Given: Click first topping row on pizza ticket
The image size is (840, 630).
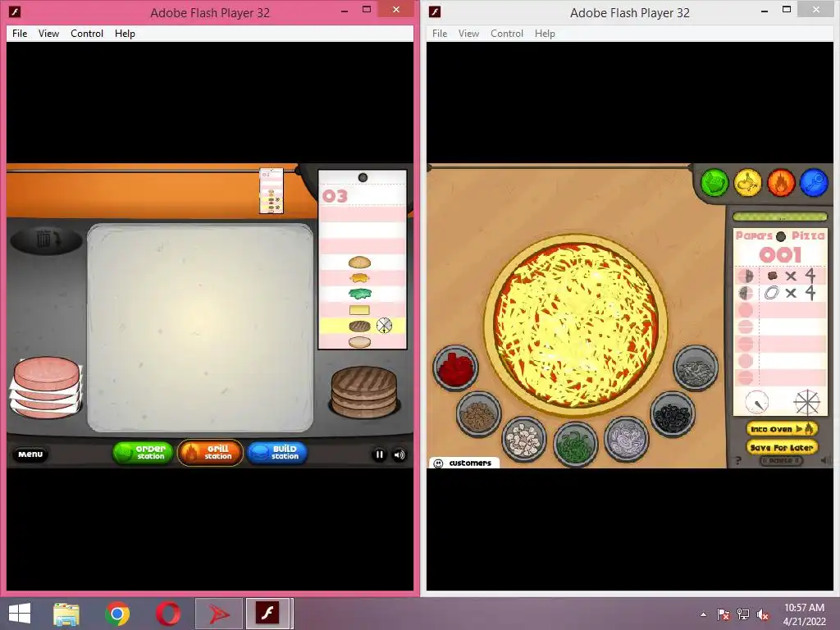Looking at the screenshot, I should tap(780, 276).
